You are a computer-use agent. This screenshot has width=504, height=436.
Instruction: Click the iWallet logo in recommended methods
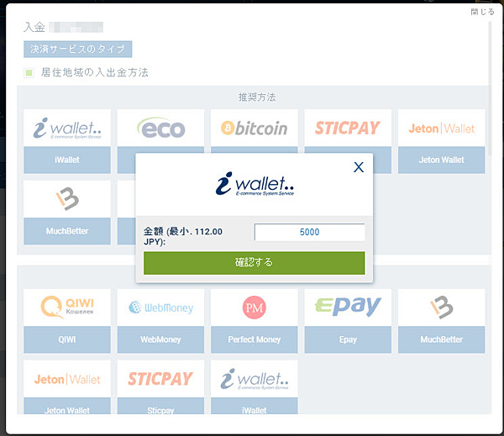point(67,128)
